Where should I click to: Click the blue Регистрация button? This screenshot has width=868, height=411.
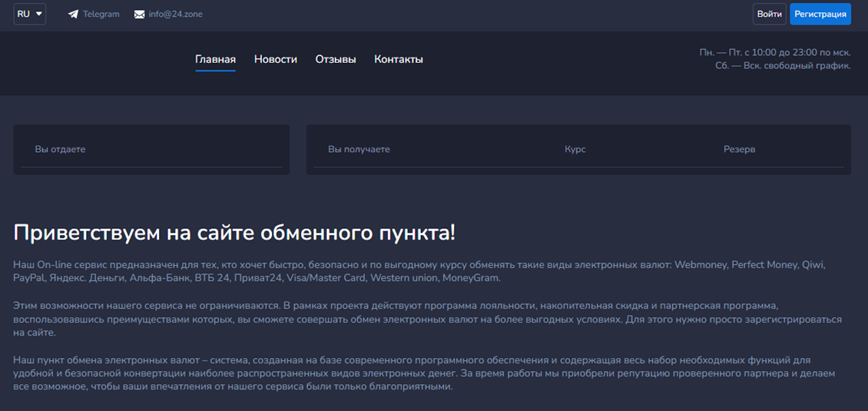point(820,14)
